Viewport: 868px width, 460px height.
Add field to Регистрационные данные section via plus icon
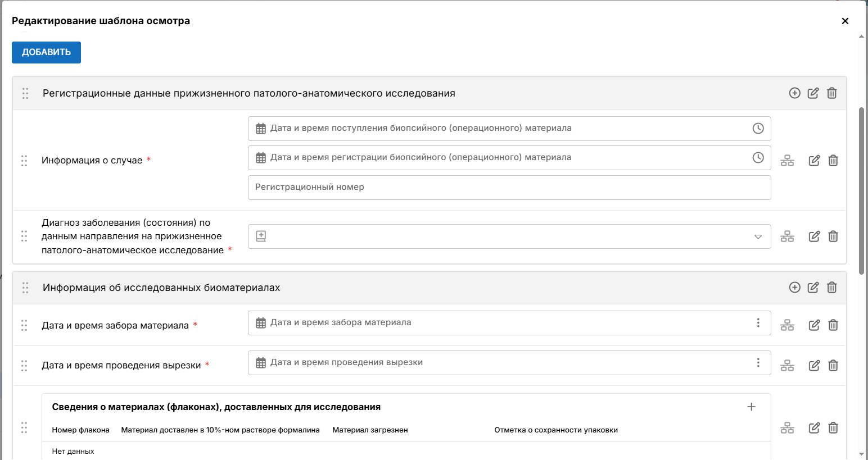tap(794, 93)
